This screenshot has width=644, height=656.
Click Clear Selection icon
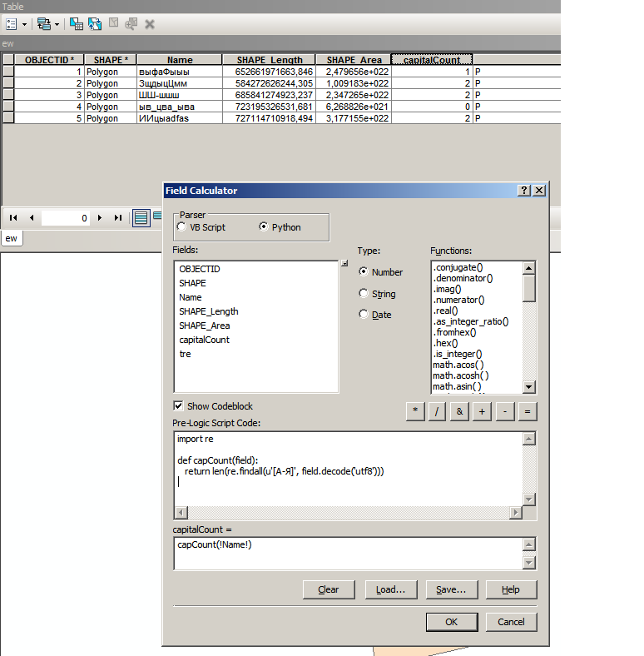coord(114,22)
